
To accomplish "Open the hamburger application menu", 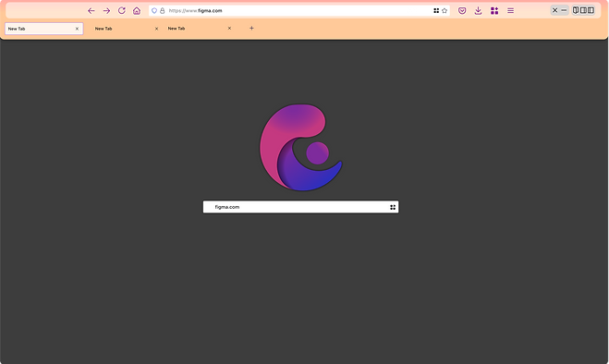I will pos(510,11).
